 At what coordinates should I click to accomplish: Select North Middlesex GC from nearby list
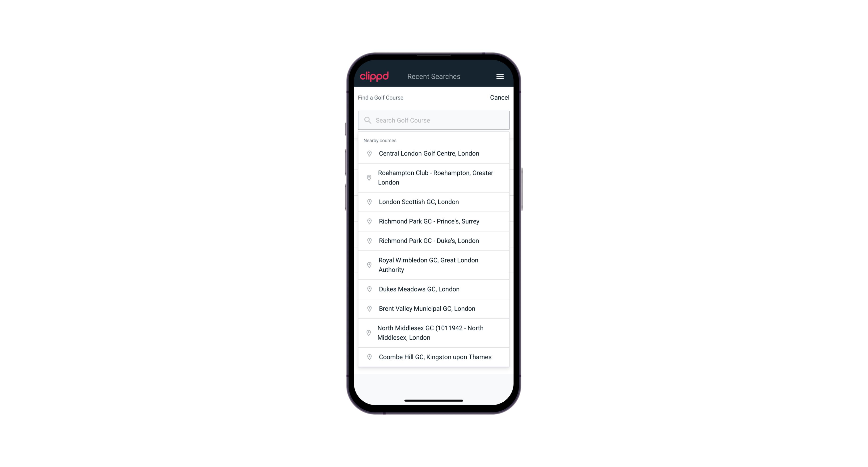coord(434,332)
